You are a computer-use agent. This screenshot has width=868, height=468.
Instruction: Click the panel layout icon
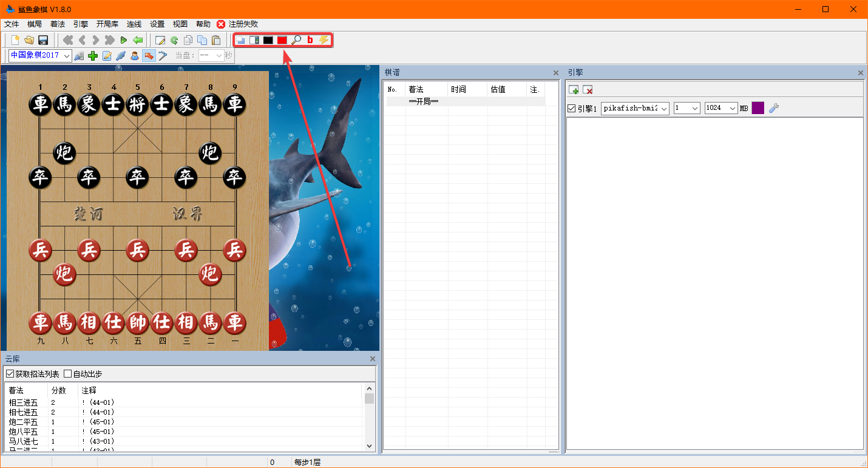pyautogui.click(x=254, y=40)
